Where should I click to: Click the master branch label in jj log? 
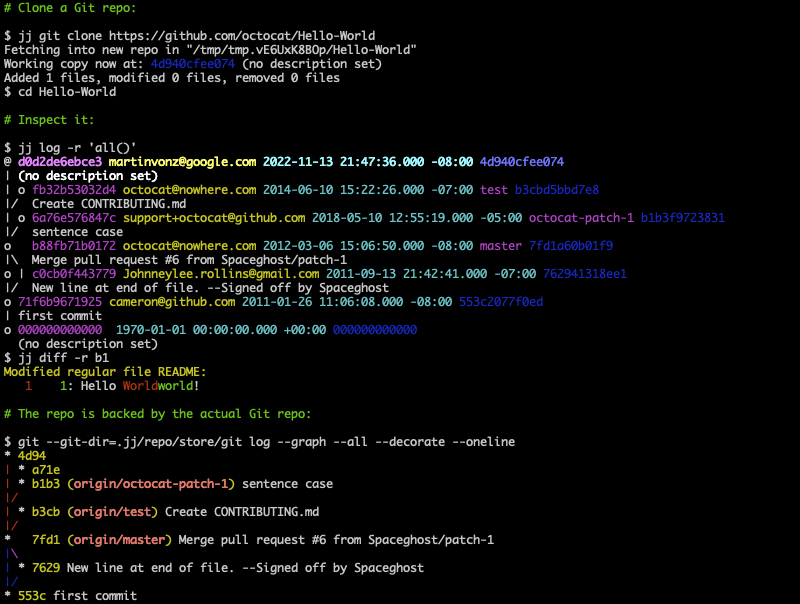[x=501, y=245]
